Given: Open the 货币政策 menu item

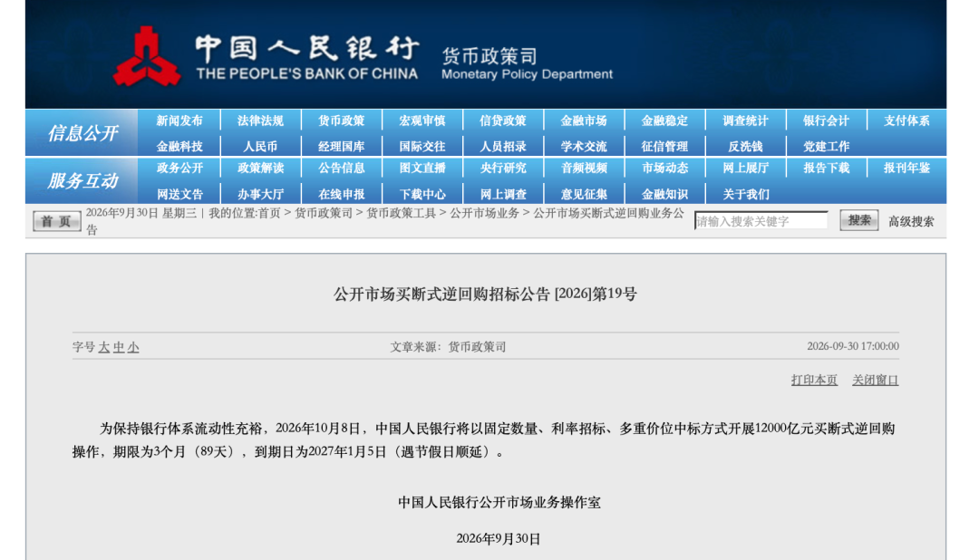Looking at the screenshot, I should pyautogui.click(x=341, y=121).
